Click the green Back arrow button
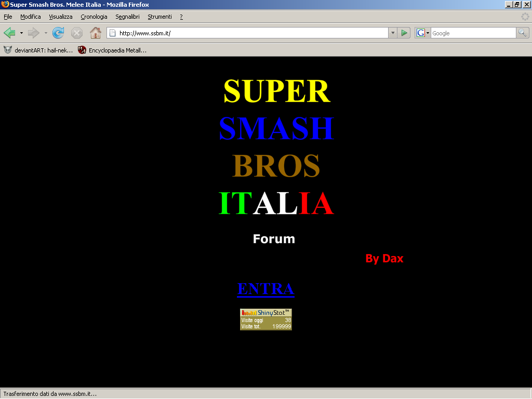Screen dimensions: 532x399 (9, 33)
